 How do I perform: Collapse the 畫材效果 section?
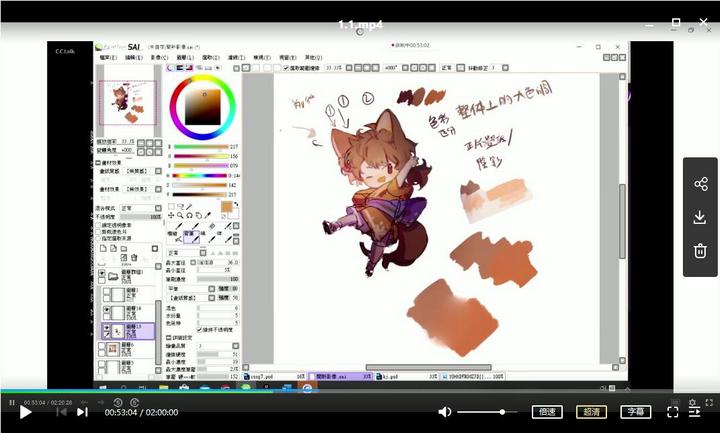pyautogui.click(x=98, y=163)
